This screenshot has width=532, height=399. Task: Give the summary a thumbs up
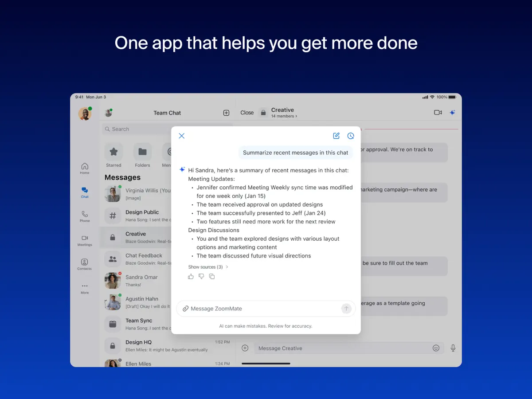coord(191,277)
